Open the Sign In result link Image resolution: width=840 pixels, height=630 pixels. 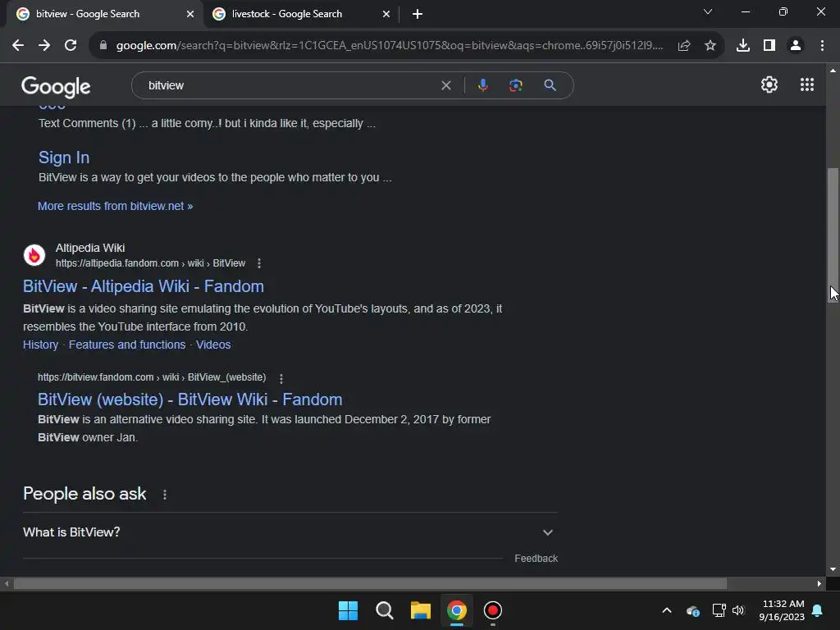(64, 157)
